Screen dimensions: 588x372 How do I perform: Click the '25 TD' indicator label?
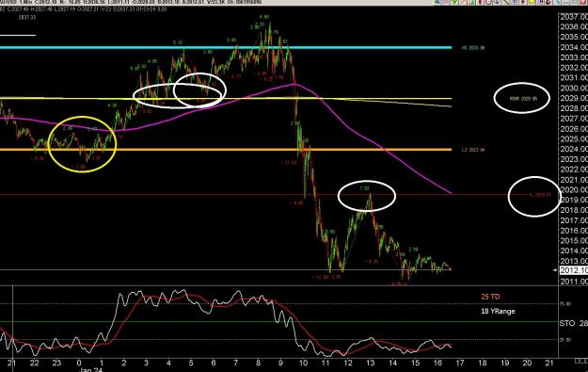point(490,297)
